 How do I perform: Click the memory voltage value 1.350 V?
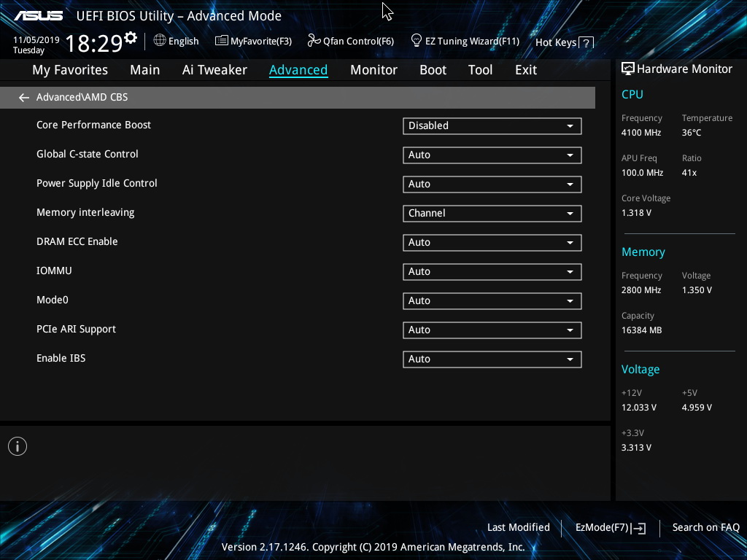tap(697, 290)
